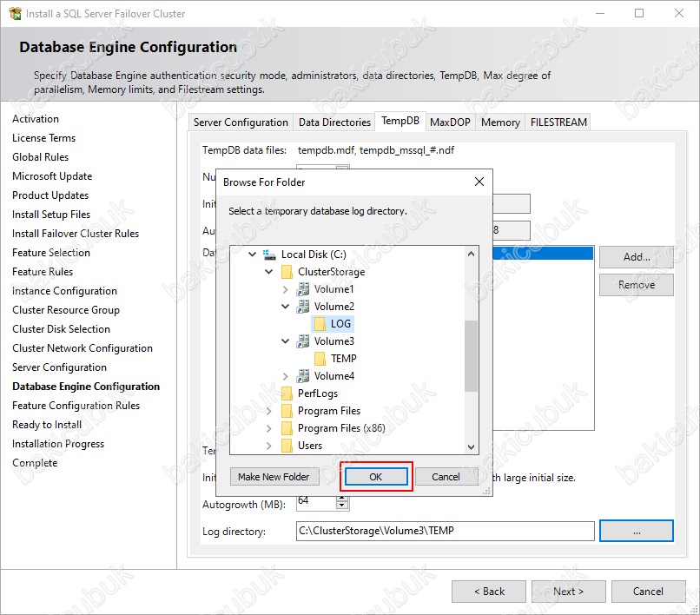Expand the Program Files (x86) node
Image resolution: width=700 pixels, height=615 pixels.
point(268,428)
